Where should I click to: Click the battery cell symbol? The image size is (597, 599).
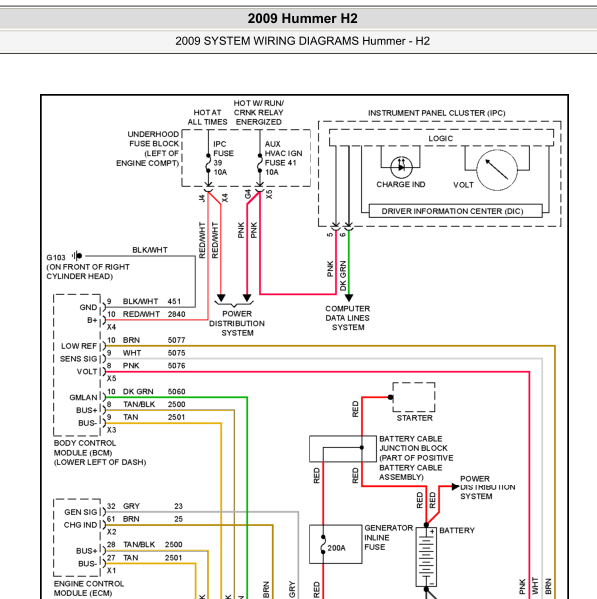(426, 557)
